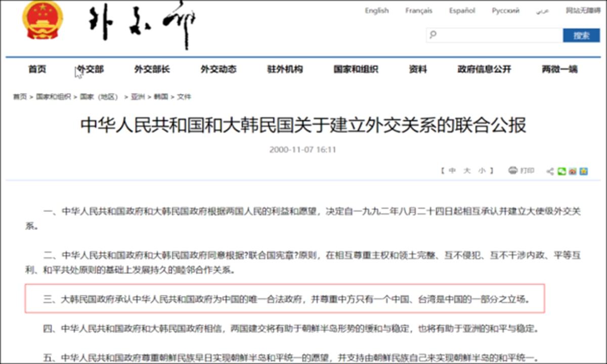Click the share icon

[x=550, y=171]
